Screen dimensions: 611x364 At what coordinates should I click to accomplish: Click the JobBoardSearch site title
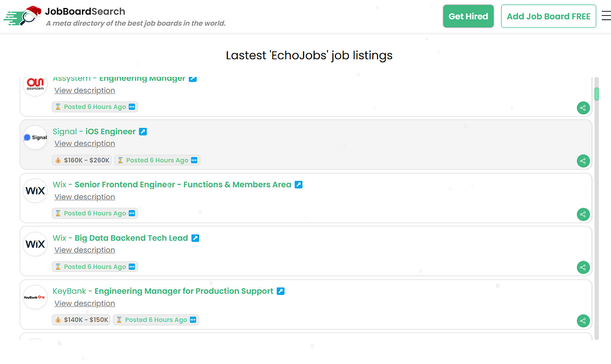pos(85,11)
